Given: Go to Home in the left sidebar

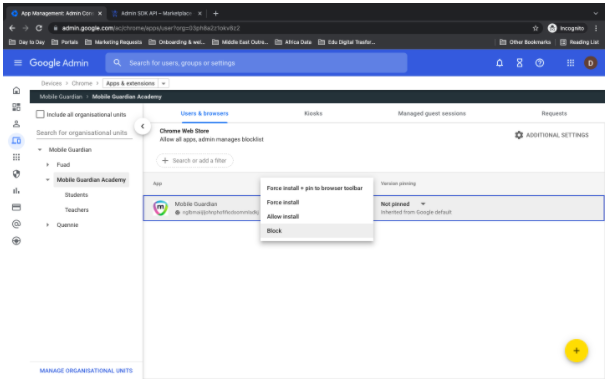Looking at the screenshot, I should tap(16, 90).
